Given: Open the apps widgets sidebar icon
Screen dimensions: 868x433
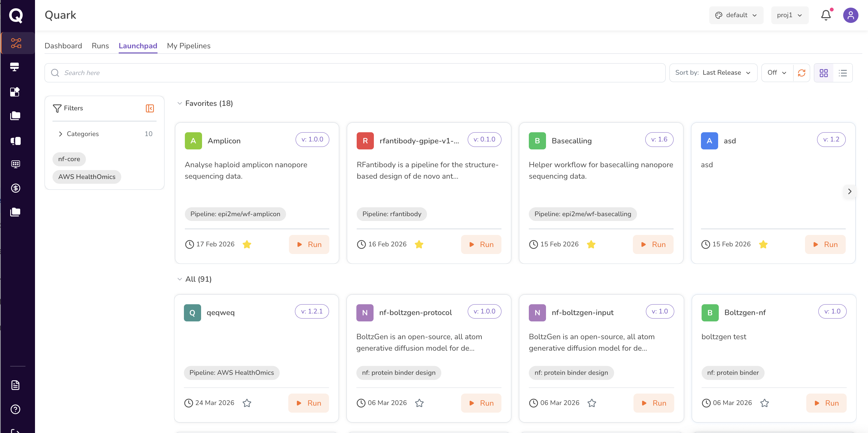Looking at the screenshot, I should pyautogui.click(x=15, y=92).
